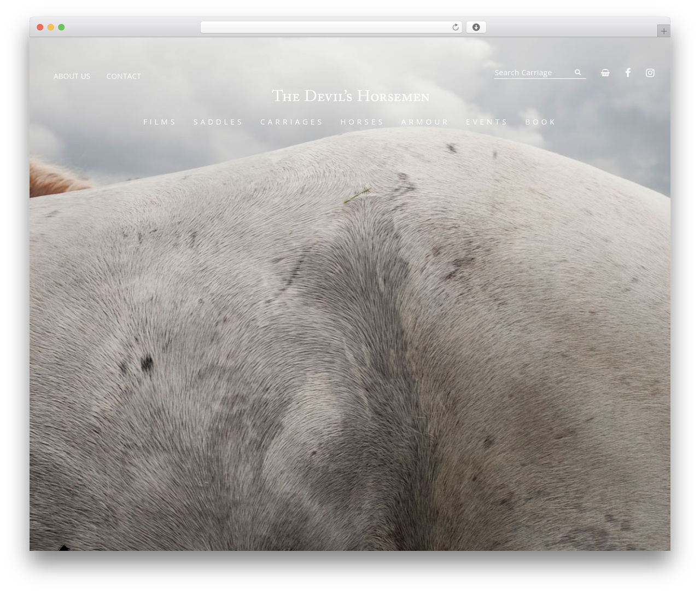The width and height of the screenshot is (700, 593).
Task: Open the shopping basket icon
Action: (605, 73)
